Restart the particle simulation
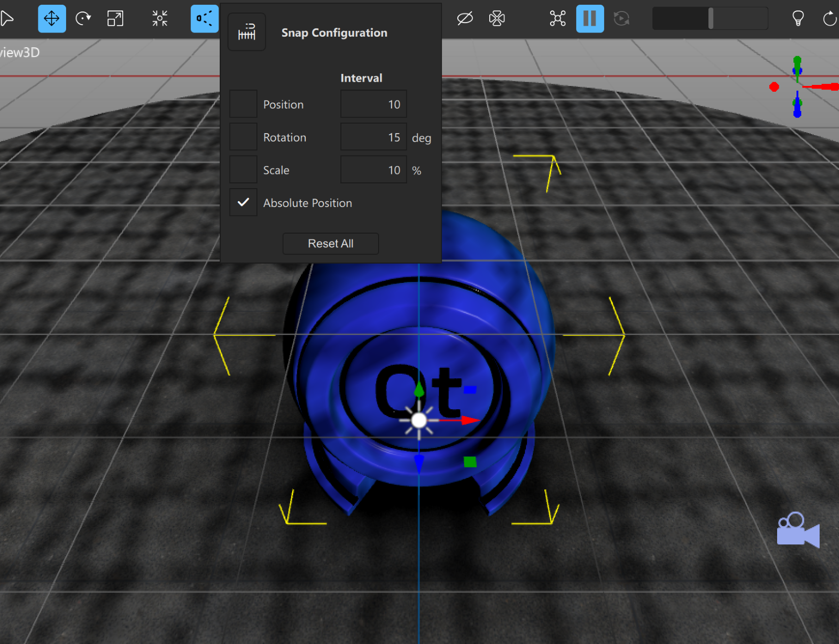839x644 pixels. 621,18
